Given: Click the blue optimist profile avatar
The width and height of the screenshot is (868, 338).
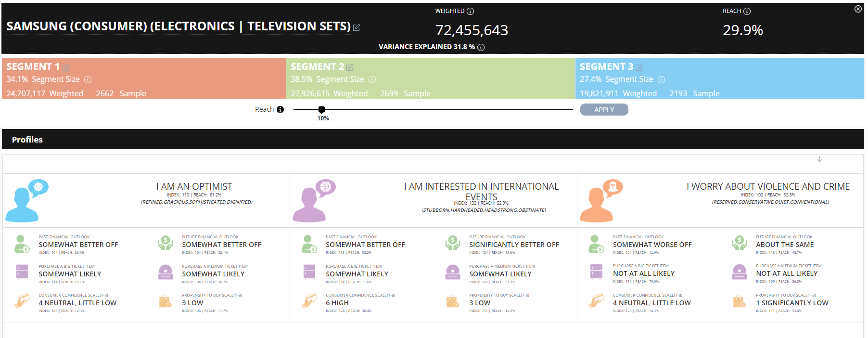Looking at the screenshot, I should click(x=26, y=200).
